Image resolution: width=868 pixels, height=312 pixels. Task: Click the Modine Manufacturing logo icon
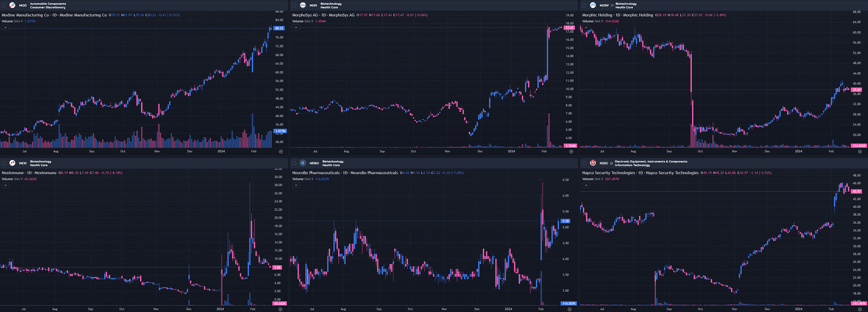(x=12, y=5)
